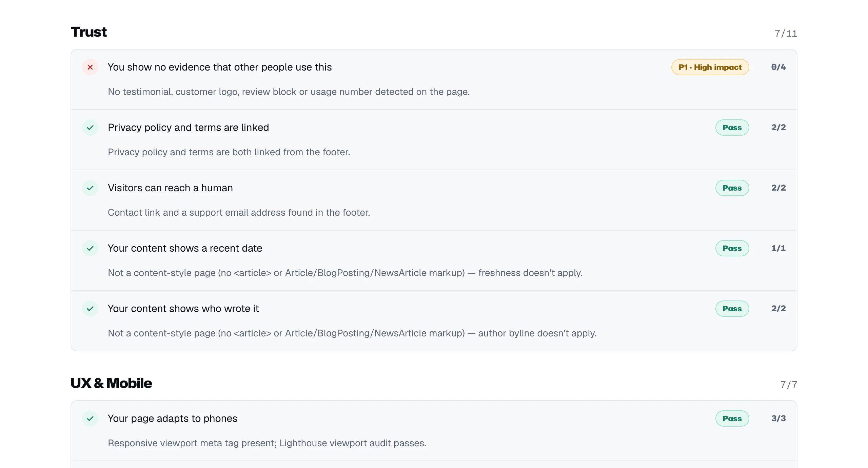Click the 1/1 score on recent date row

pyautogui.click(x=778, y=248)
